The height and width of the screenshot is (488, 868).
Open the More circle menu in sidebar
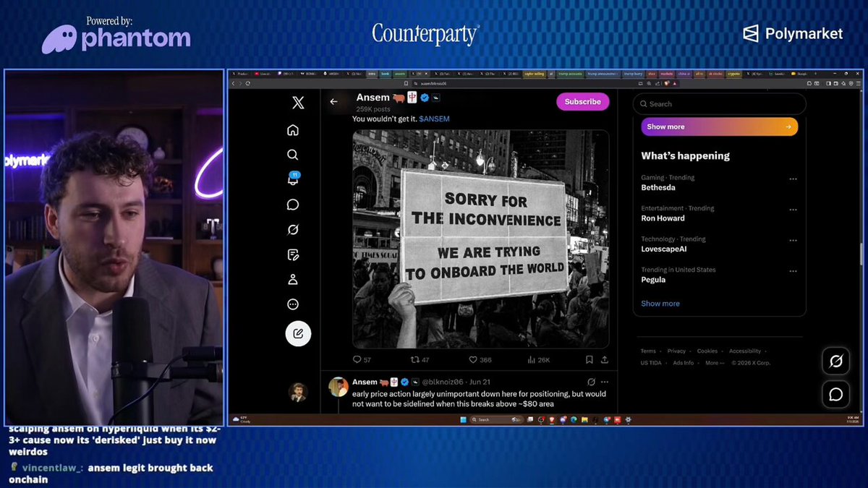coord(293,304)
